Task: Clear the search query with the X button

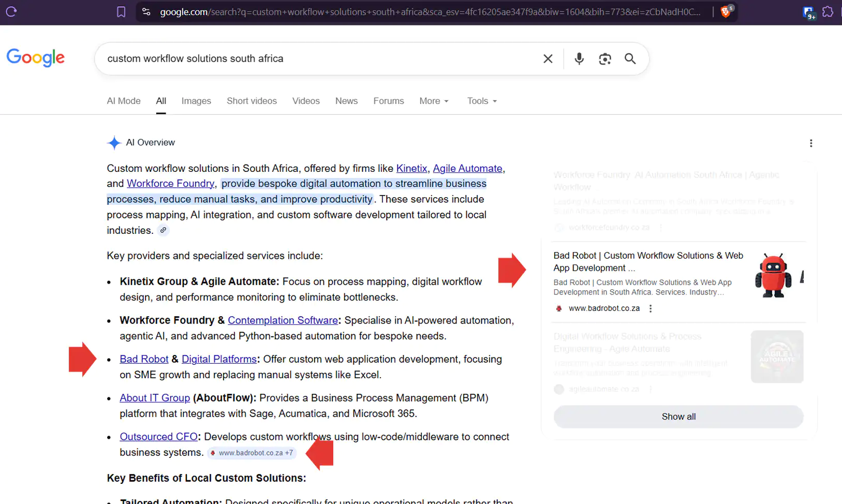Action: click(548, 58)
